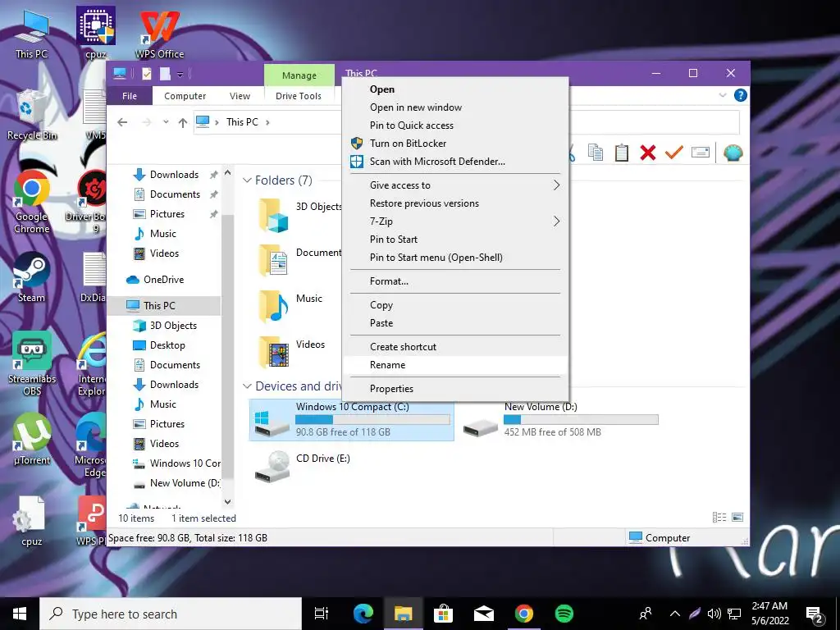Select Pin to Start menu (Open-Shell)

[454, 257]
